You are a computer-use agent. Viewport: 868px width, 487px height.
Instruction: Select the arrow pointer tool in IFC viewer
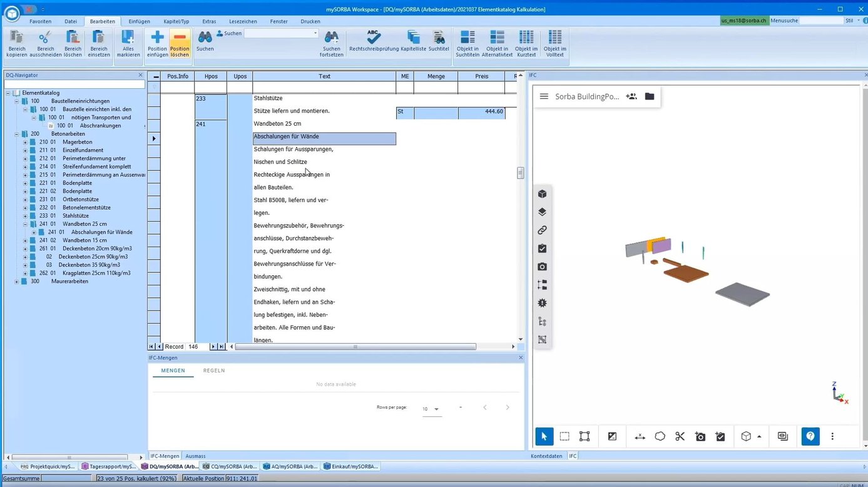(x=544, y=436)
